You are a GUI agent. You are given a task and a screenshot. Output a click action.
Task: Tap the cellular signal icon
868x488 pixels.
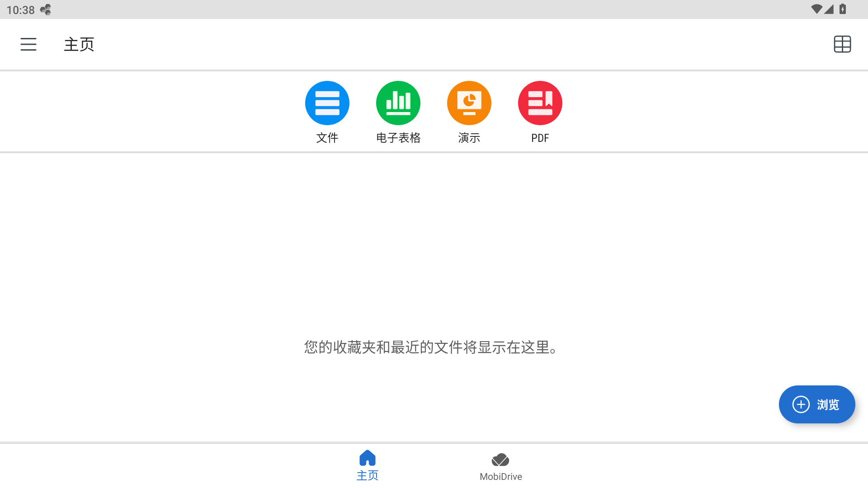[x=829, y=9]
